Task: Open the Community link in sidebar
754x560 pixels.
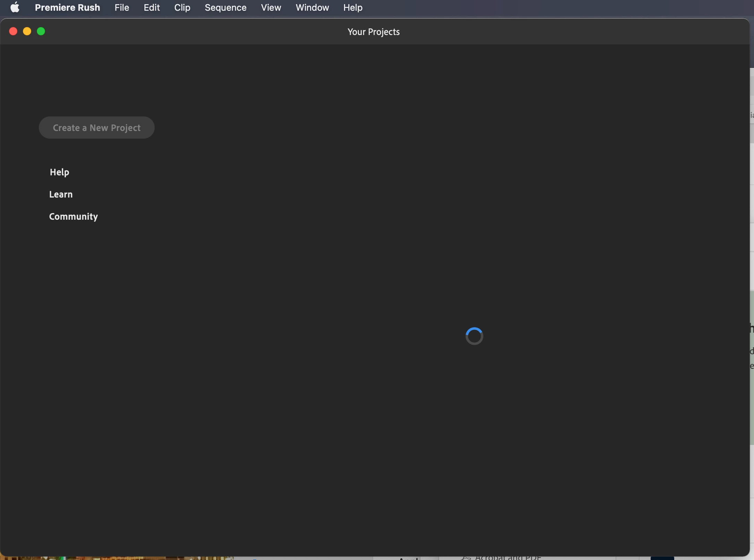Action: click(74, 217)
